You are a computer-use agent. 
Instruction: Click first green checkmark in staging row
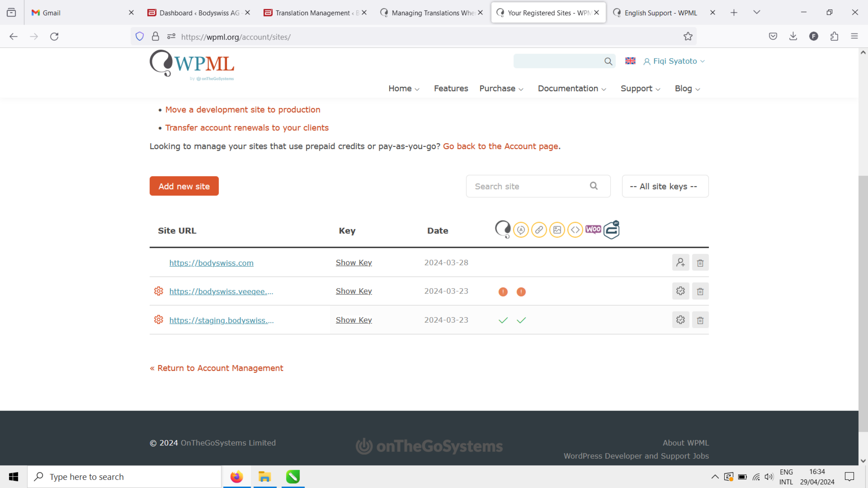coord(503,320)
